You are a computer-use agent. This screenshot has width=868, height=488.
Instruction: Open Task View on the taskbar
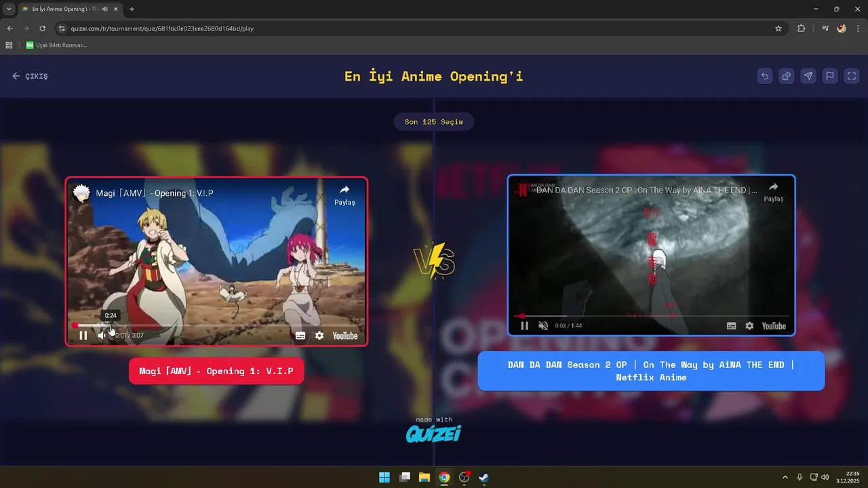[x=405, y=477]
